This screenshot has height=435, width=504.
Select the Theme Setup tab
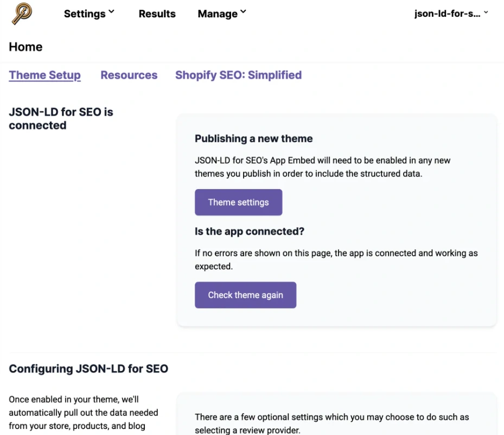click(44, 75)
